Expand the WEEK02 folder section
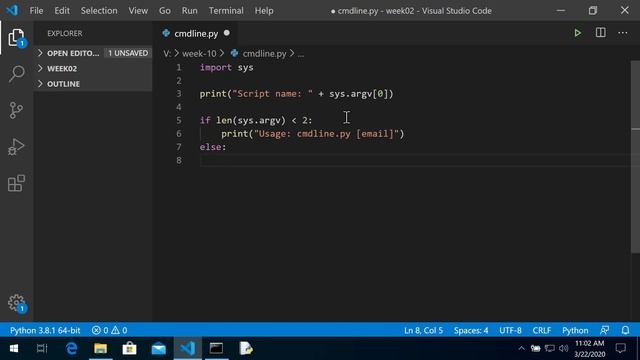The image size is (640, 360). [x=93, y=69]
